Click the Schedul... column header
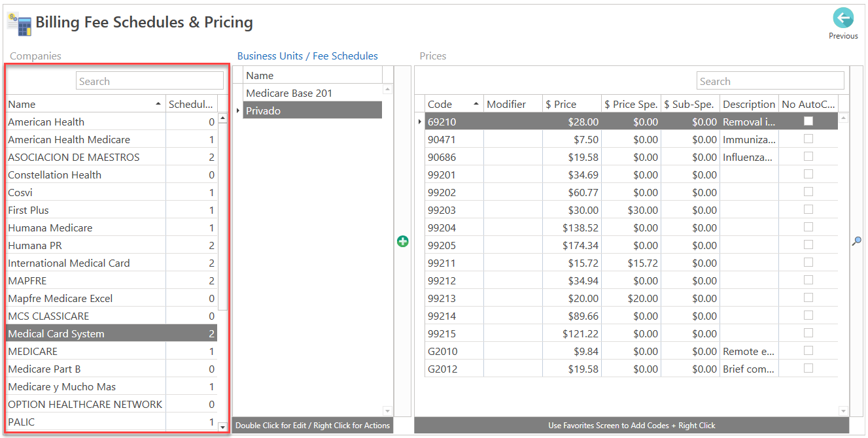868x438 pixels. pyautogui.click(x=191, y=104)
